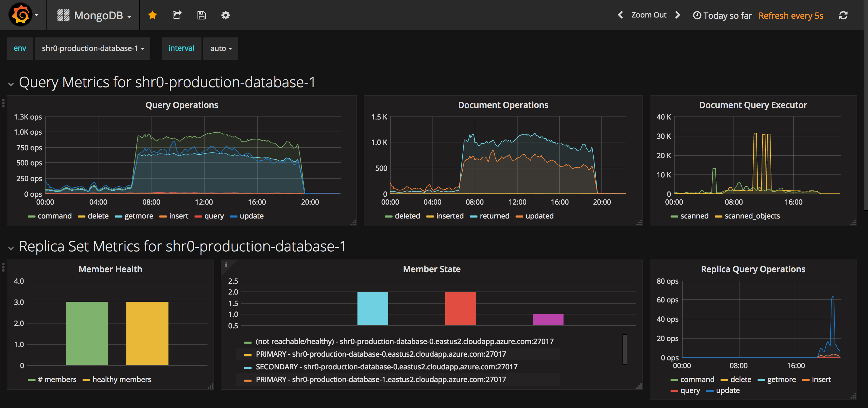This screenshot has height=408, width=868.
Task: Collapse the Query Metrics row
Action: [11, 84]
